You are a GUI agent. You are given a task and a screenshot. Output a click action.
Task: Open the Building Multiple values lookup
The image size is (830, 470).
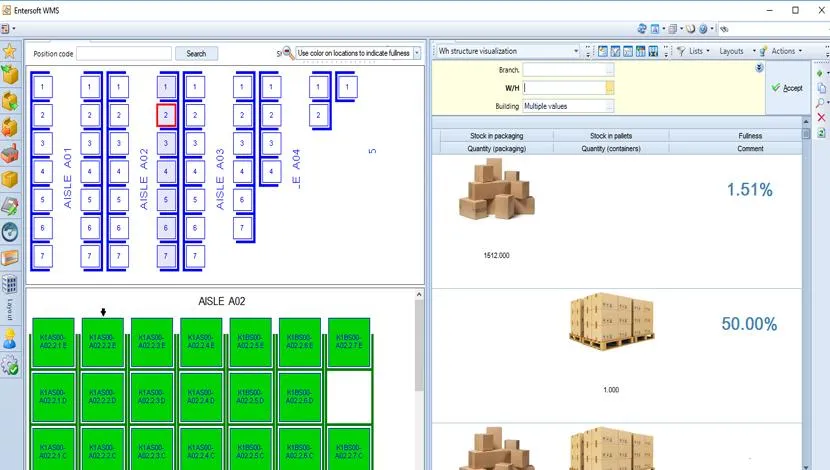tap(610, 106)
